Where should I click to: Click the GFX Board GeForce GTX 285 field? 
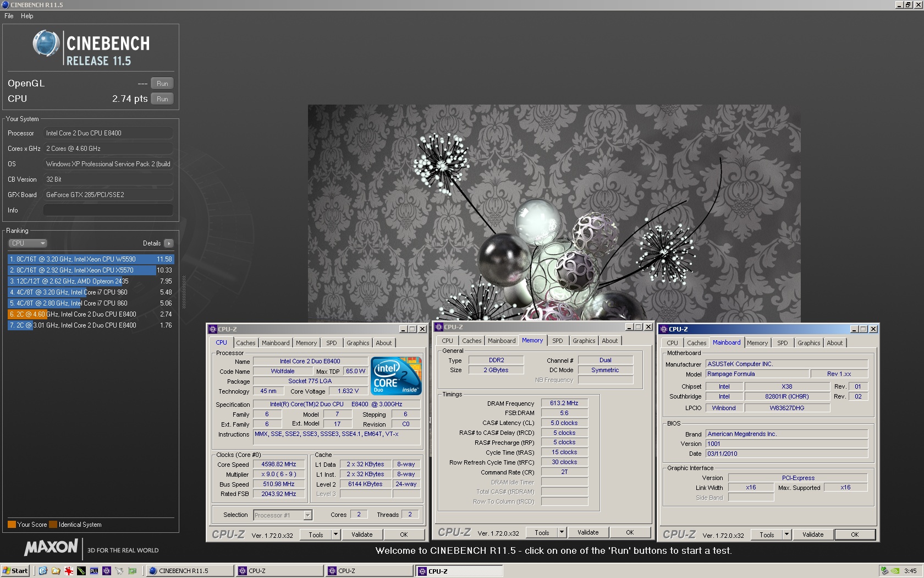(x=108, y=195)
